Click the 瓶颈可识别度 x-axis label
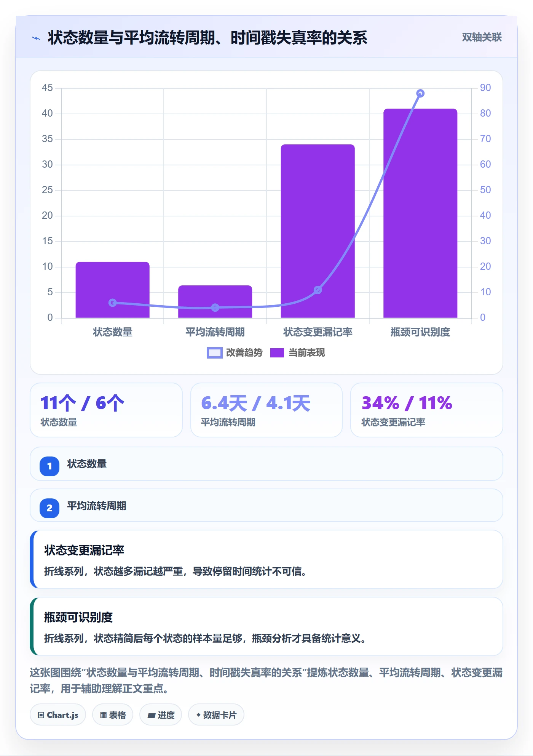 click(420, 332)
